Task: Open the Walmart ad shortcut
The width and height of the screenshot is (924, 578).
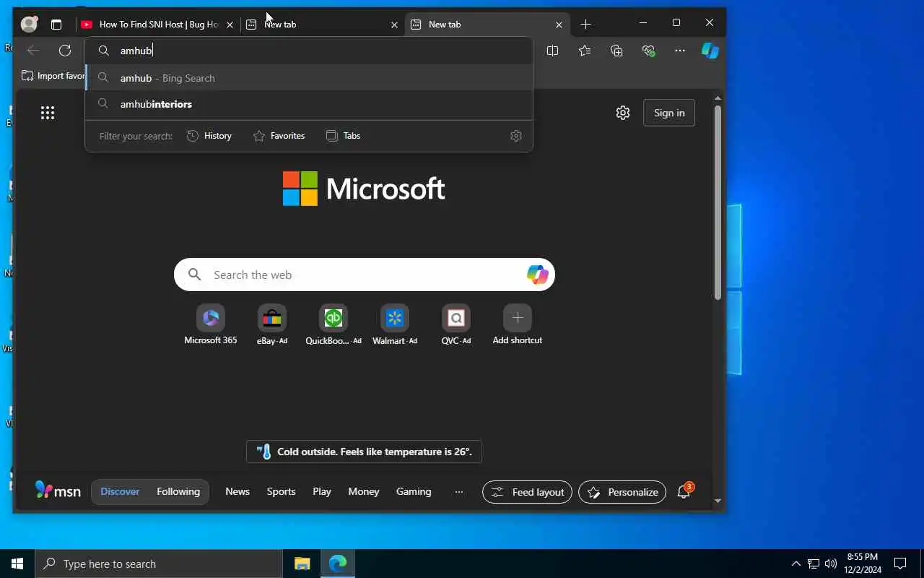Action: (x=395, y=324)
